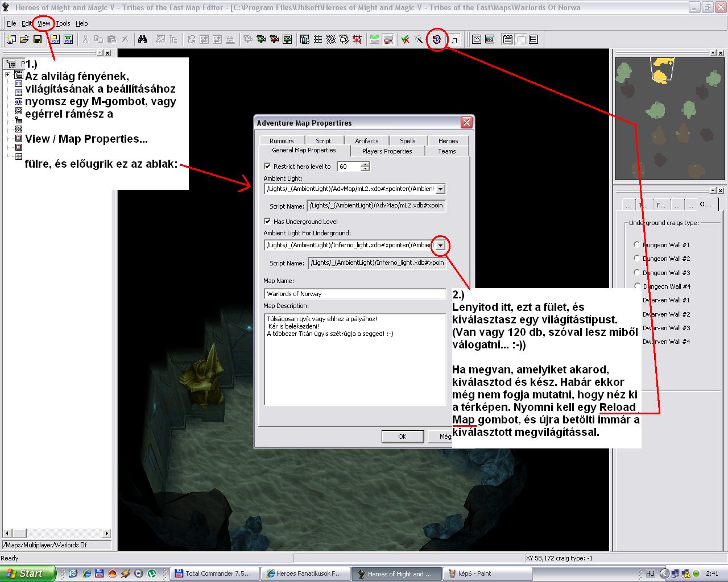This screenshot has width=728, height=582.
Task: Click the ambient light Script Name field
Action: tap(377, 206)
